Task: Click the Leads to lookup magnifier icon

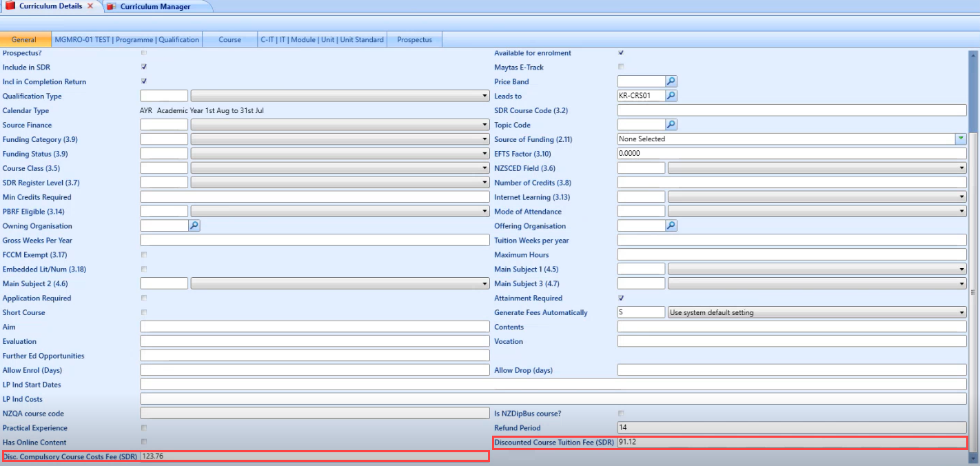Action: click(x=671, y=96)
